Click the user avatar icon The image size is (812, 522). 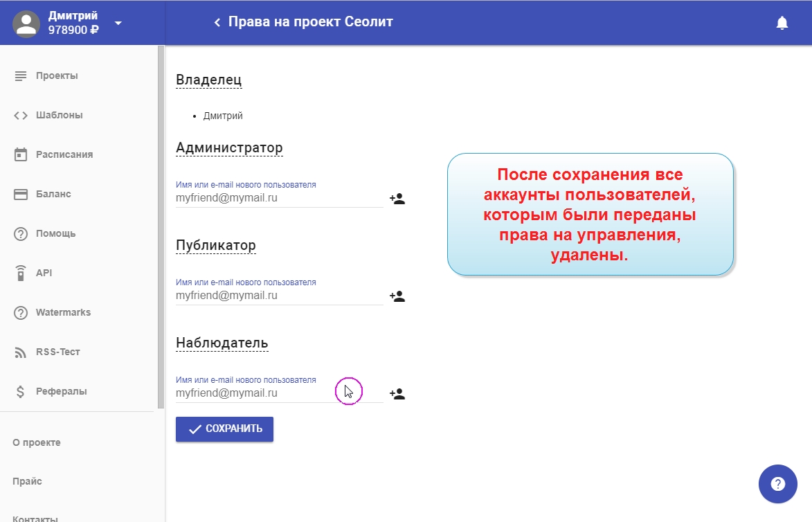click(26, 23)
